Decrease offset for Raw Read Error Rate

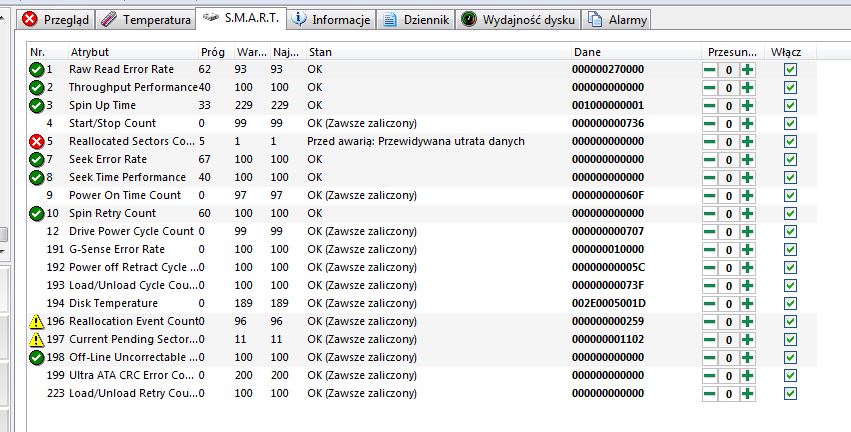(x=709, y=69)
